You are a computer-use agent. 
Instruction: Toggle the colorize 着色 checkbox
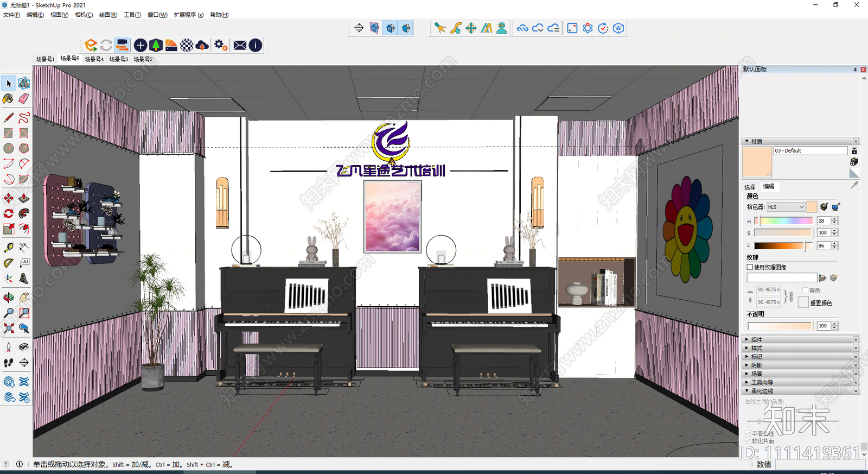coord(806,290)
